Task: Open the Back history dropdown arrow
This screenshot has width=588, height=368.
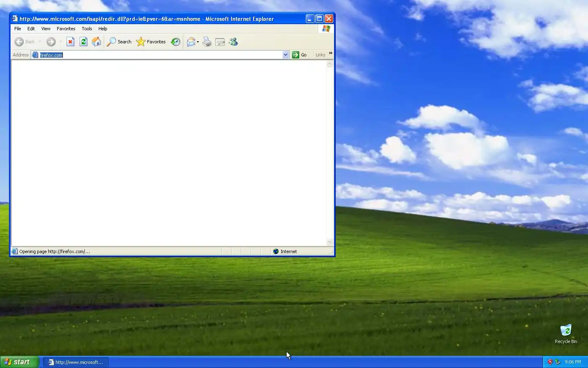Action: (40, 42)
